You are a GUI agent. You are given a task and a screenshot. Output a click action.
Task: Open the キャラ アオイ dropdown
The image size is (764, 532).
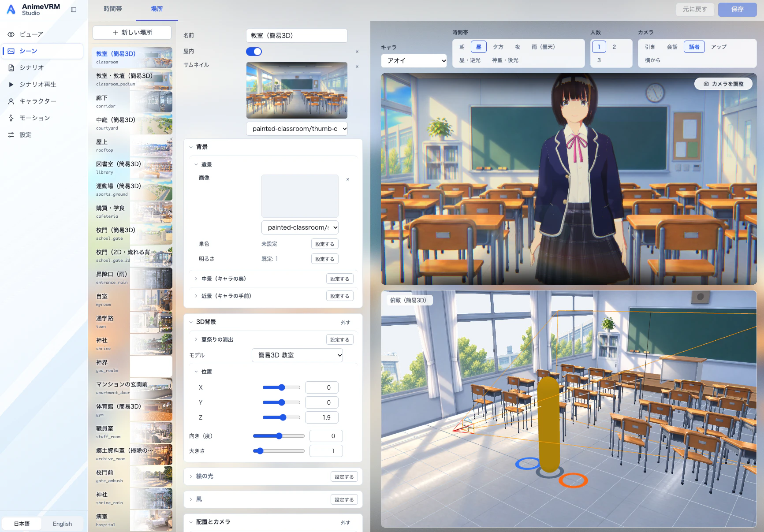[414, 60]
